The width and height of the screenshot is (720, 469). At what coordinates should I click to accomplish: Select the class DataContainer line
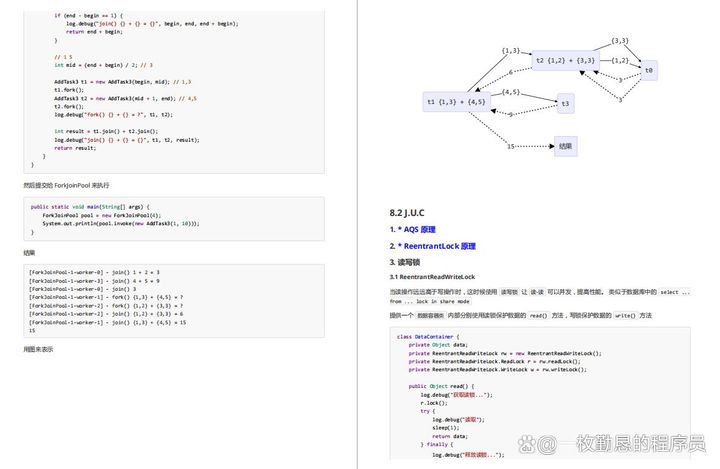click(x=428, y=337)
